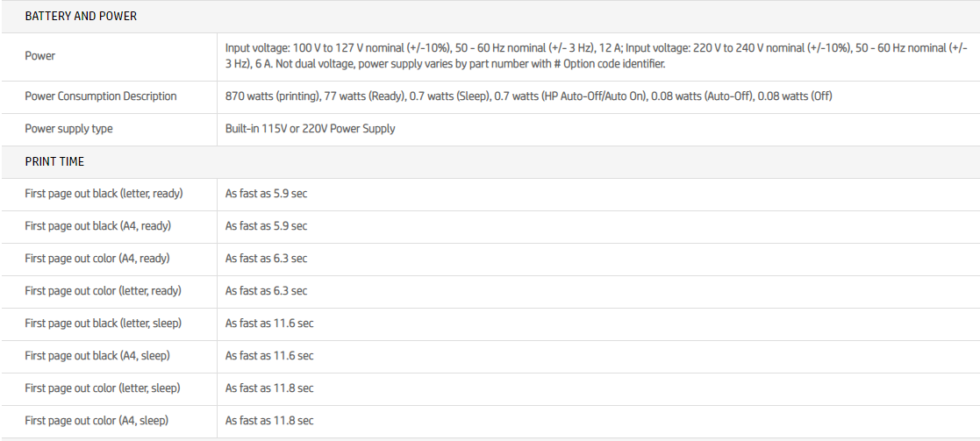980x441 pixels.
Task: Click the BATTERY AND POWER section header
Action: click(x=81, y=16)
